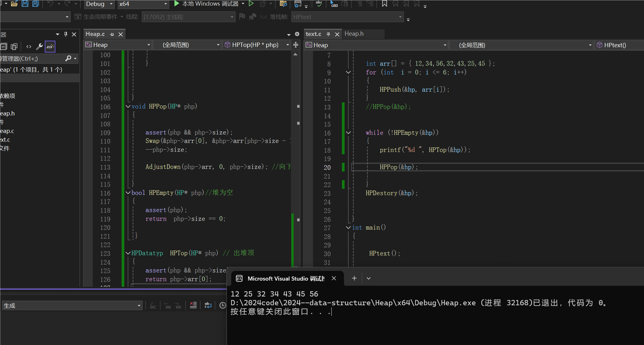
Task: Click the Open File folder icon
Action: [14, 4]
